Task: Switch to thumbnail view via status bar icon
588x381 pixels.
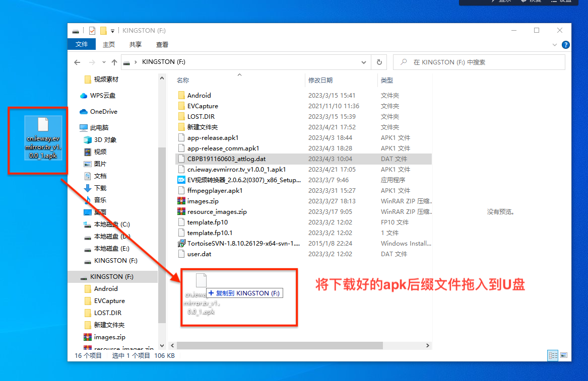Action: click(x=564, y=355)
